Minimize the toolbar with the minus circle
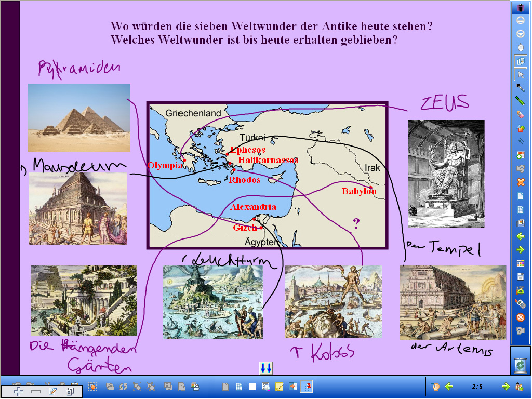Image resolution: width=532 pixels, height=399 pixels. click(x=521, y=20)
